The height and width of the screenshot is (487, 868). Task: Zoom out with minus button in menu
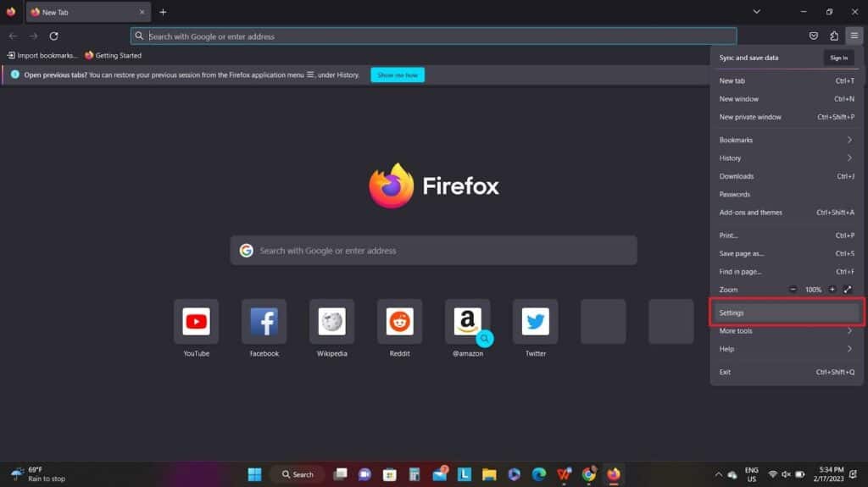(x=793, y=290)
